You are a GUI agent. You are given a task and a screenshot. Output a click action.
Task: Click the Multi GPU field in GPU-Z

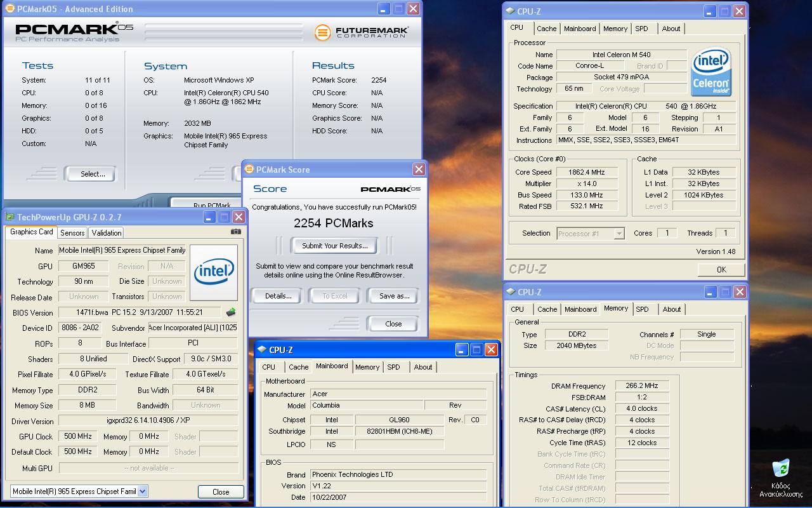[148, 467]
